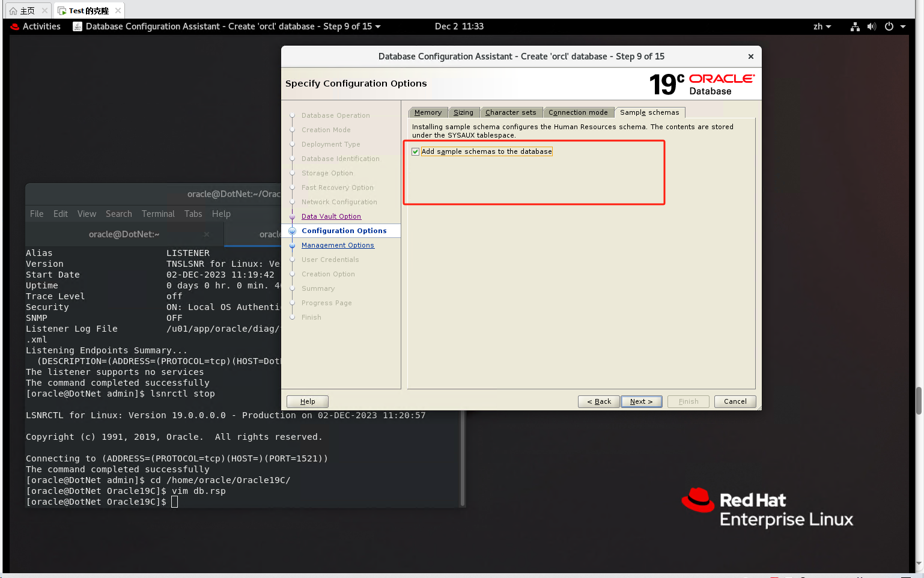Click the network status icon
Screen dimensions: 924x578
(855, 26)
